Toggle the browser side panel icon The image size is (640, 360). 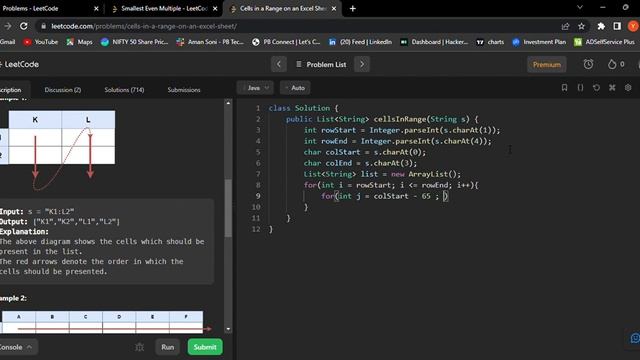pos(617,26)
